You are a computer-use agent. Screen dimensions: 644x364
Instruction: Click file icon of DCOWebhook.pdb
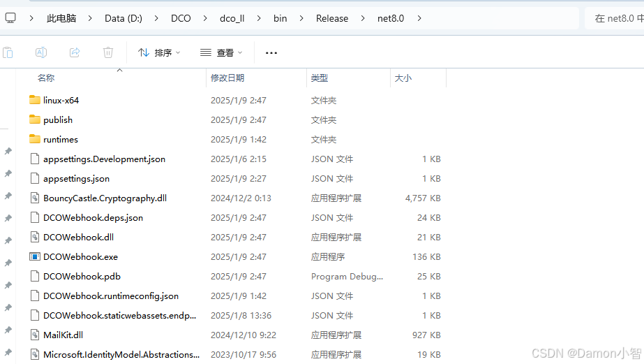point(35,276)
